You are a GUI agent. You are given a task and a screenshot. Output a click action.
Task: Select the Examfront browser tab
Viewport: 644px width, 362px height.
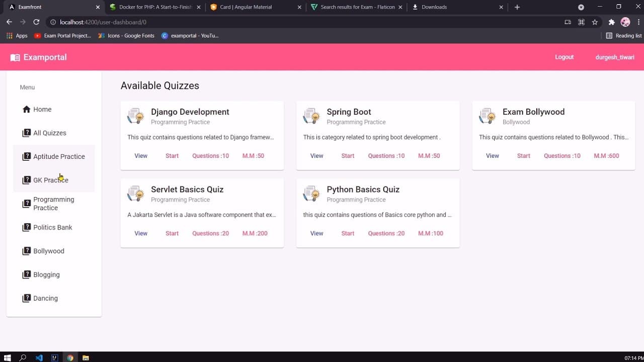(x=54, y=7)
